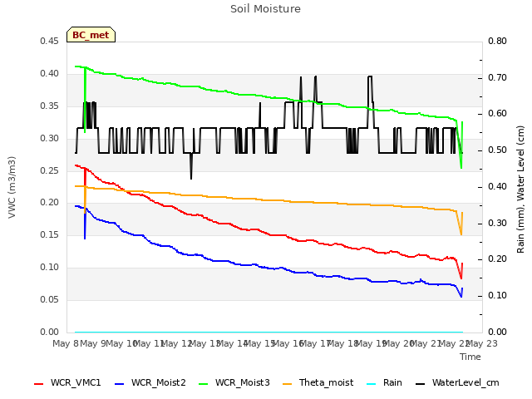Click the 0.35 left axis tick label

(x=49, y=106)
